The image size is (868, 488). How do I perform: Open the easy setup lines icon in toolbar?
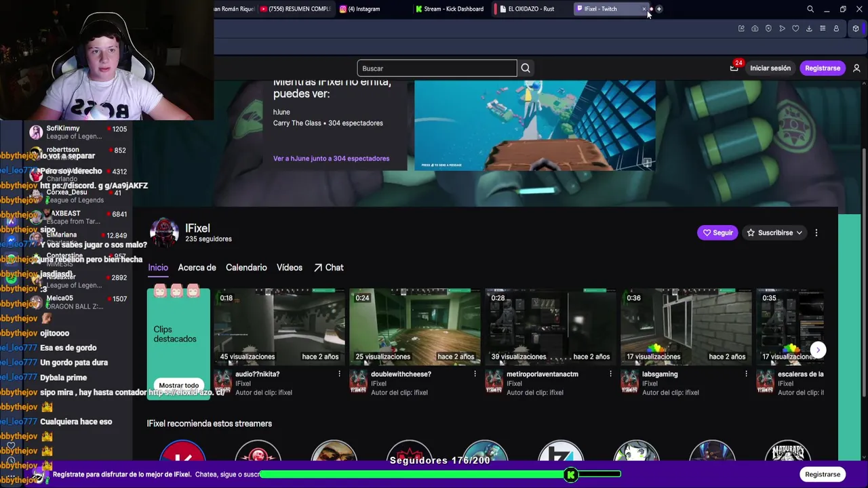pos(823,28)
